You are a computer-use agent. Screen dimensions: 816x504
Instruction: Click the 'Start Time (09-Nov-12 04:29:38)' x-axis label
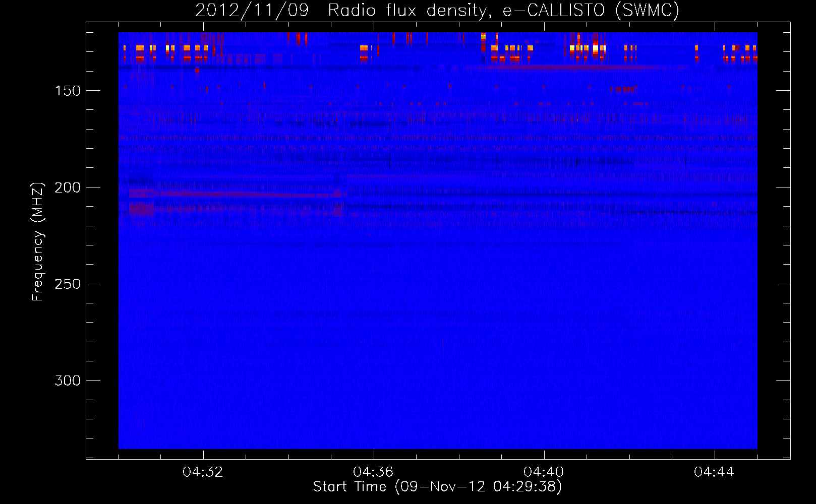tap(437, 487)
